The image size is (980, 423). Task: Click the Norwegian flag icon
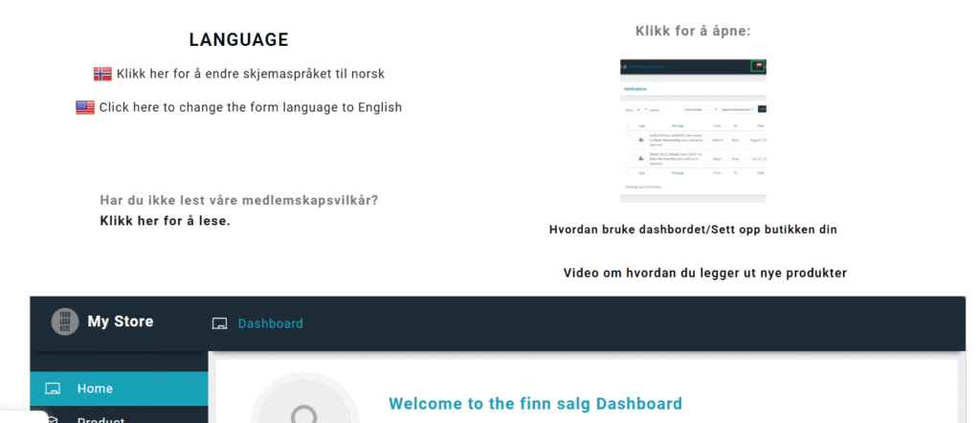click(102, 74)
